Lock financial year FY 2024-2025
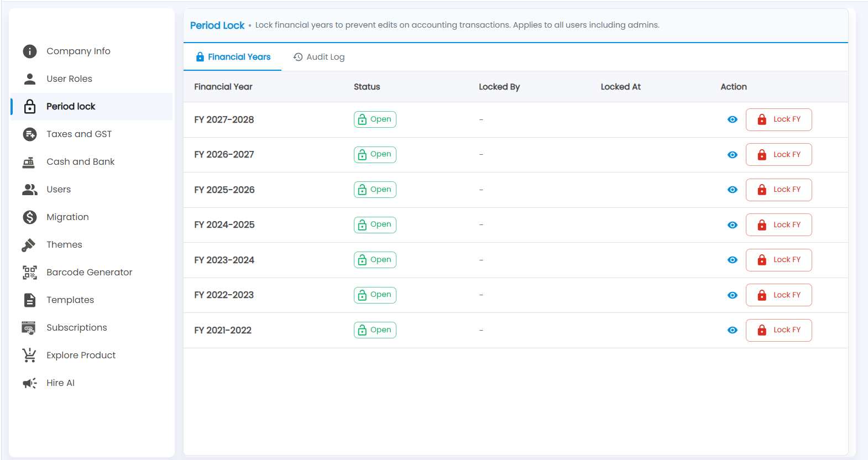This screenshot has height=460, width=868. [778, 225]
